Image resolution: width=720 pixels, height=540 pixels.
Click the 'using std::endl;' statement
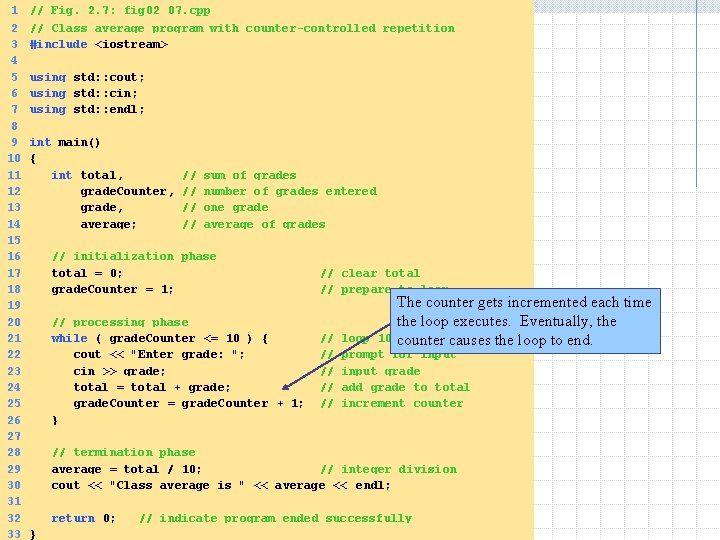tap(87, 109)
